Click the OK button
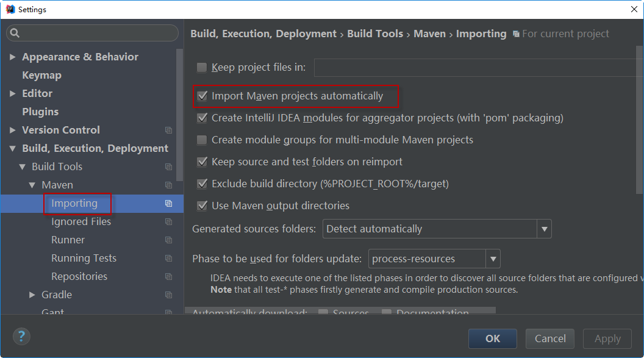Image resolution: width=644 pixels, height=358 pixels. coord(492,338)
